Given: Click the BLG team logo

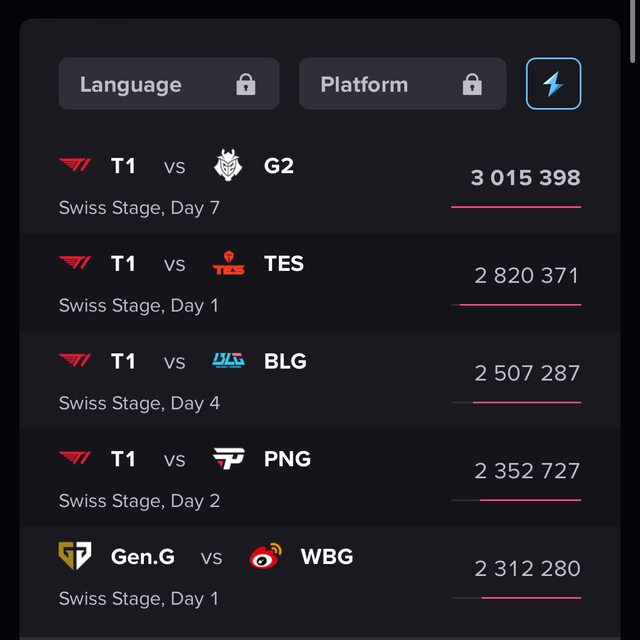Looking at the screenshot, I should pyautogui.click(x=228, y=361).
